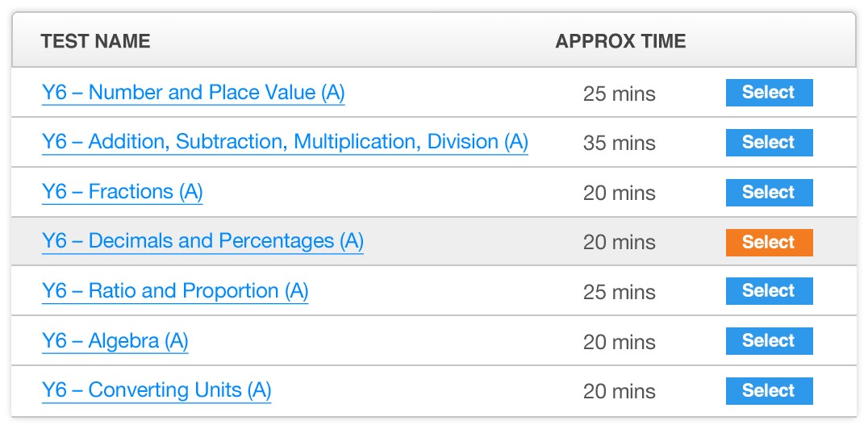The width and height of the screenshot is (868, 429).
Task: Choose Select for Ratio and Proportion
Action: (769, 291)
